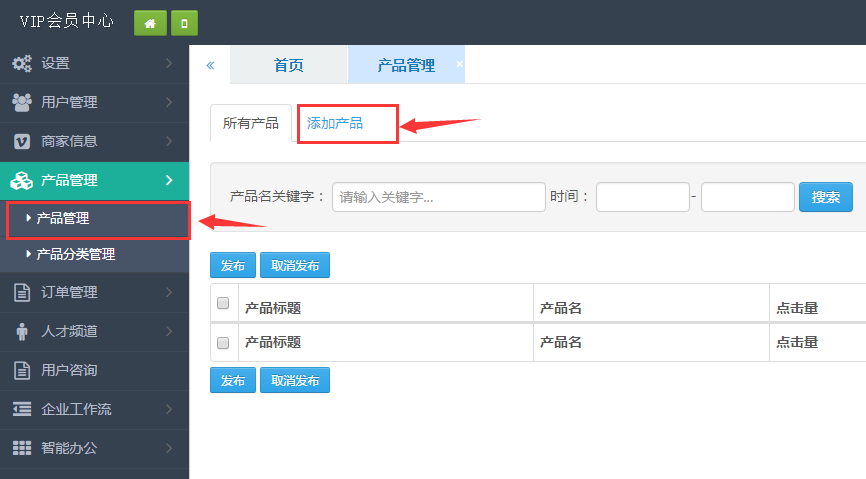The width and height of the screenshot is (866, 479).
Task: Check the checkbox in the second table row
Action: (x=223, y=342)
